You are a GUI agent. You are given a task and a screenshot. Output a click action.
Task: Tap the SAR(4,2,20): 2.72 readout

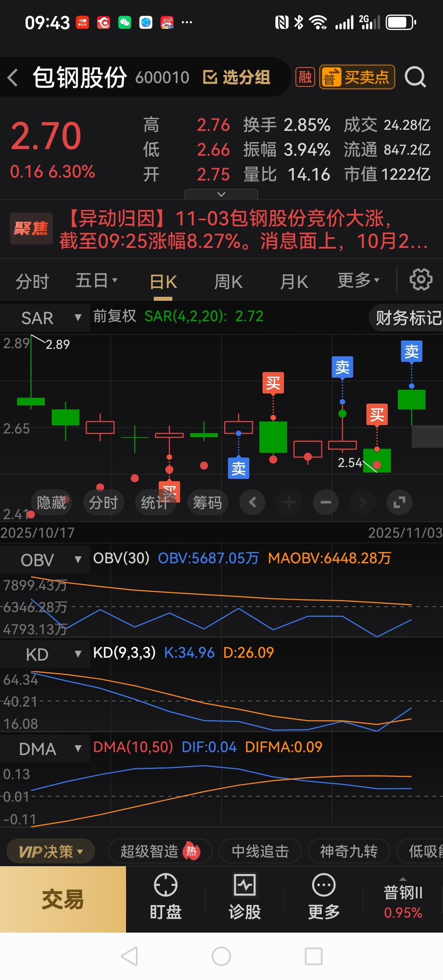(204, 316)
